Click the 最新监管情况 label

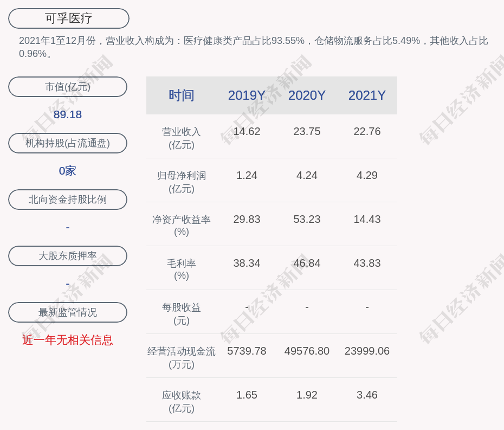(x=68, y=312)
